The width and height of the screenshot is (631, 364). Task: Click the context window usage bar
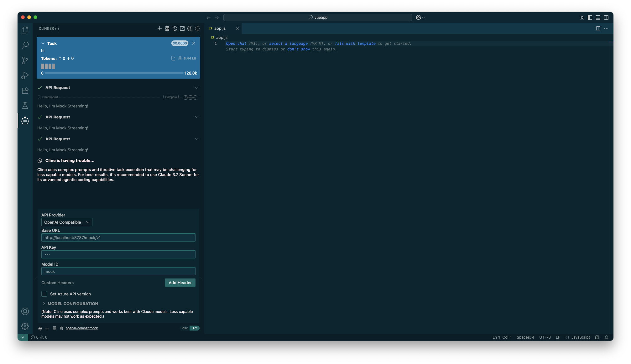tap(114, 73)
